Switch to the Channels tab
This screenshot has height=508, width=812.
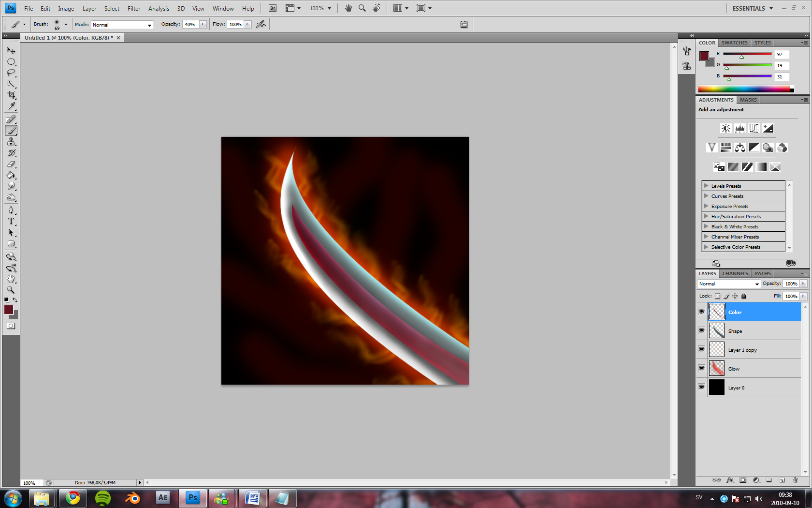(x=735, y=273)
